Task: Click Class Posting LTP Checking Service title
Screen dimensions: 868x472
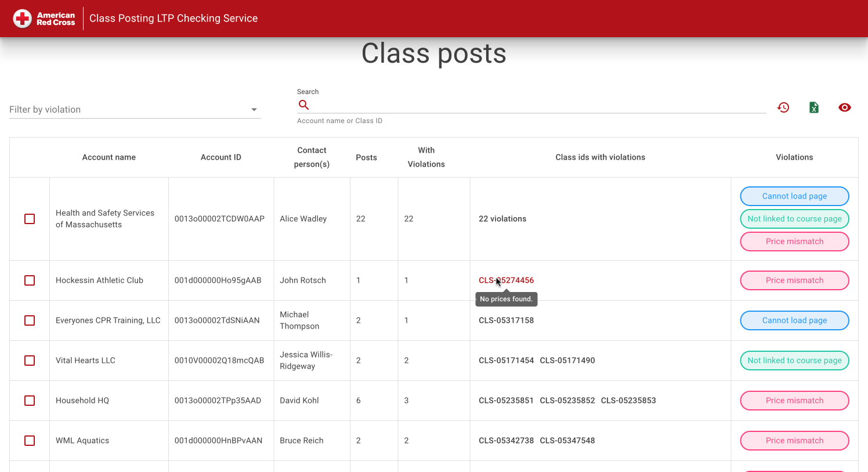Action: 173,19
